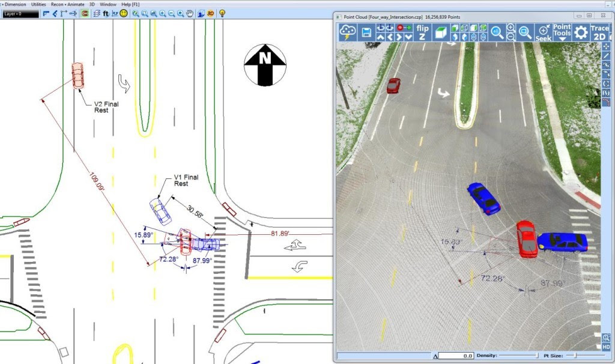Toggle HD mode in point cloud
The width and height of the screenshot is (615, 364).
coord(606,347)
